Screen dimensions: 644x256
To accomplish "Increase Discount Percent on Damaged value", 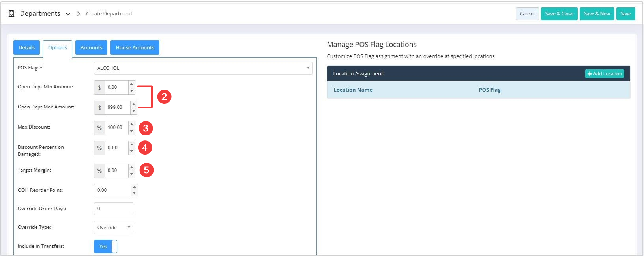I will click(132, 144).
